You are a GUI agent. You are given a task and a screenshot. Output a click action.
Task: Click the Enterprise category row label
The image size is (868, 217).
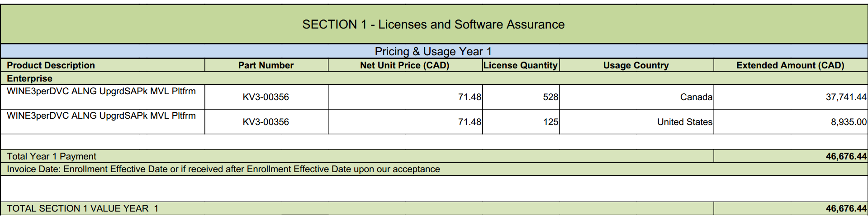29,78
